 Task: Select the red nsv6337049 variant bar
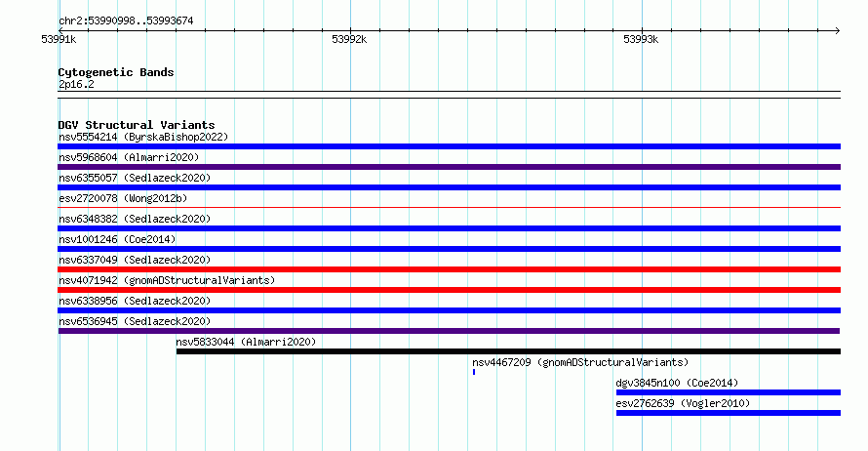[x=449, y=269]
